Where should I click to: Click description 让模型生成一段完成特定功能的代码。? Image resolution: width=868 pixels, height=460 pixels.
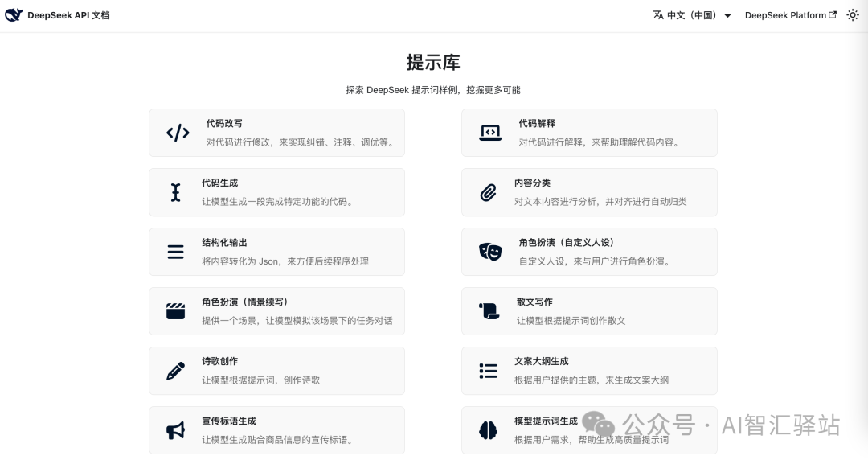(278, 202)
